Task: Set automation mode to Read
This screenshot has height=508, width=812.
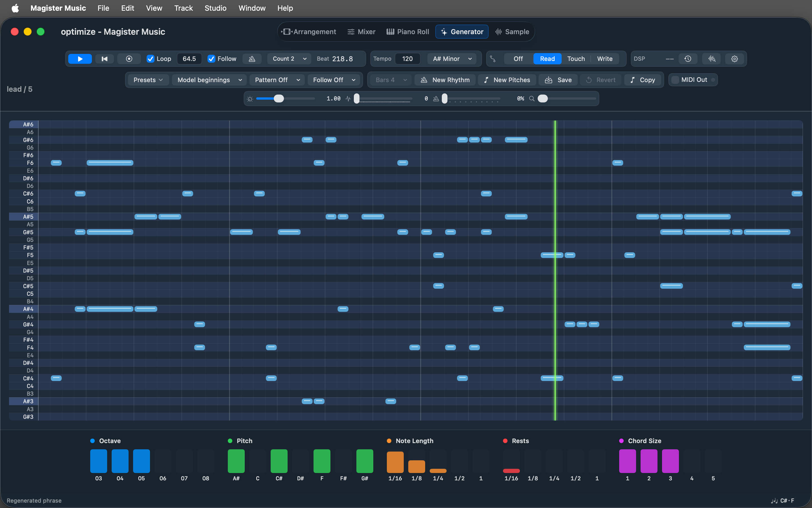Action: click(x=547, y=59)
